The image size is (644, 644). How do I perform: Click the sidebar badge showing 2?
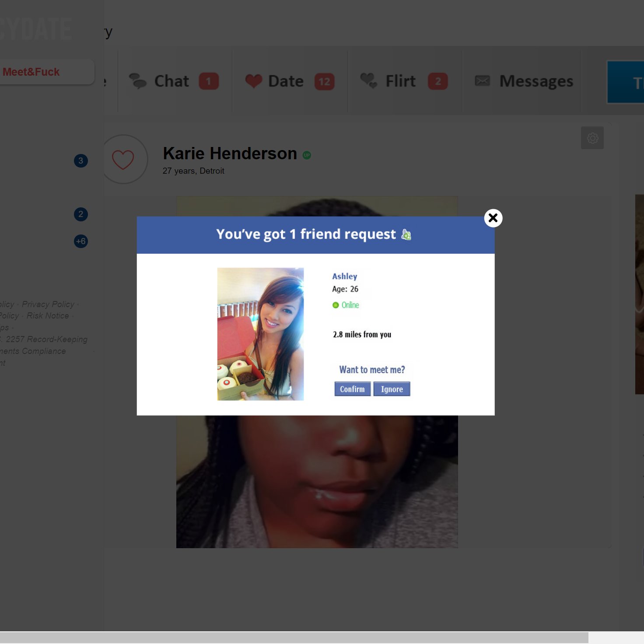coord(81,214)
